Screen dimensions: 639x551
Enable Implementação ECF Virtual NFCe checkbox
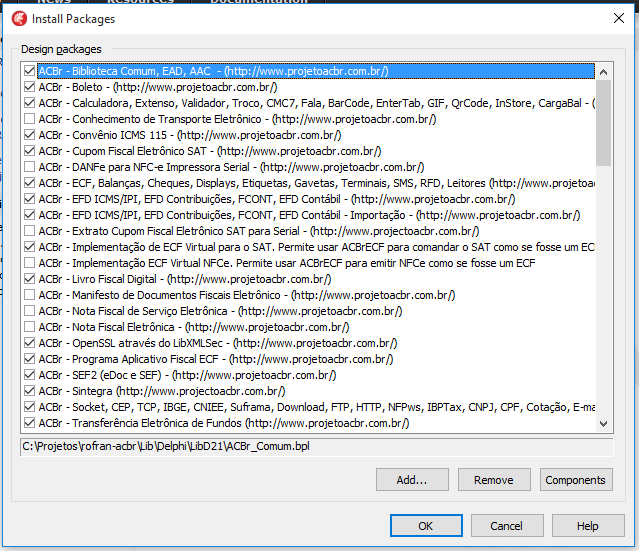point(29,263)
